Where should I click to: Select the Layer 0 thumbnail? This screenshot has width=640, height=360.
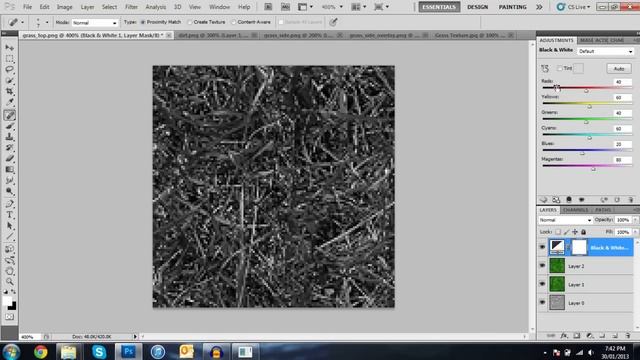pos(557,303)
